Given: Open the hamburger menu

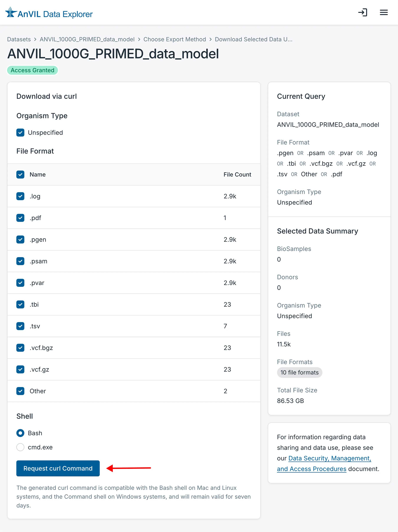Looking at the screenshot, I should point(384,13).
